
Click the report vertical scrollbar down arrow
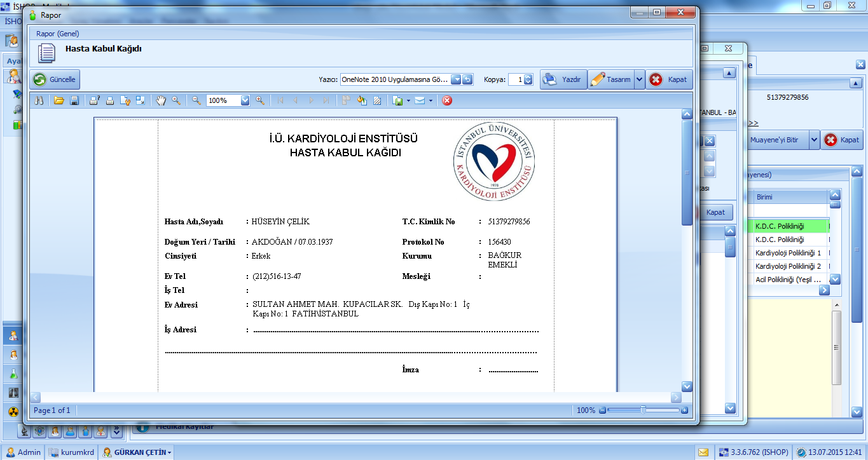point(687,386)
